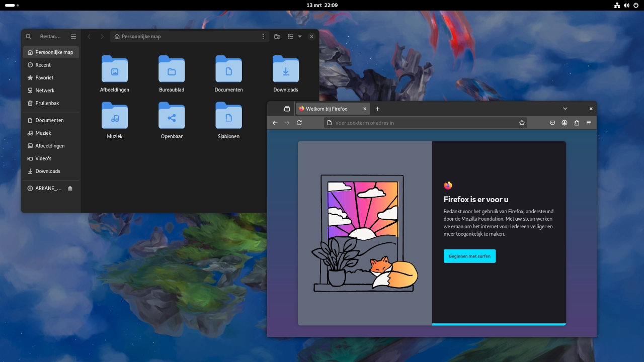Select the Welkom bij Firefox tab
Viewport: 644px width, 362px height.
point(327,109)
